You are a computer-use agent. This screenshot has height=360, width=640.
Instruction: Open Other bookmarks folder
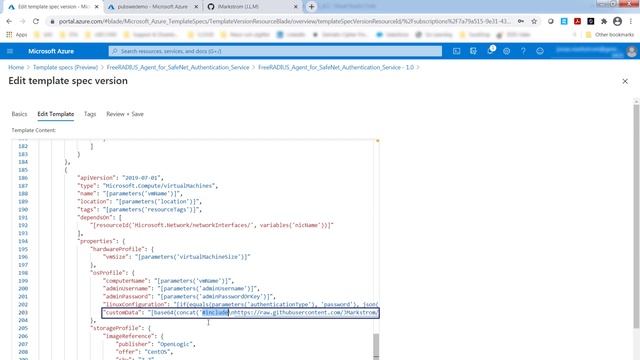610,35
